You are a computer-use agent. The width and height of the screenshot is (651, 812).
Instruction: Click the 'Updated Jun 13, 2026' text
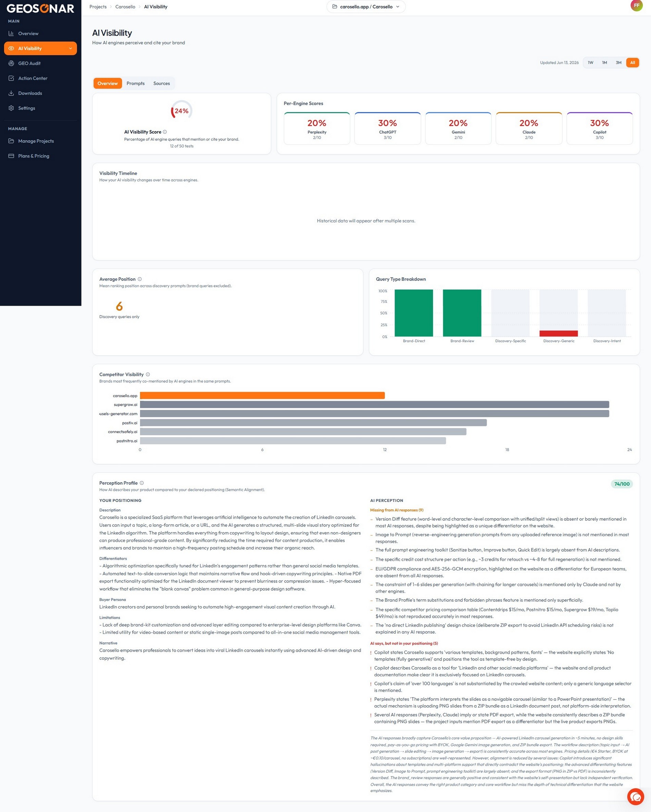click(559, 62)
